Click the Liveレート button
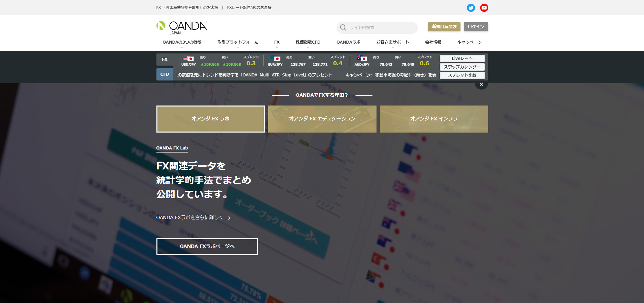Screen dimensions: 644x303 pyautogui.click(x=462, y=59)
